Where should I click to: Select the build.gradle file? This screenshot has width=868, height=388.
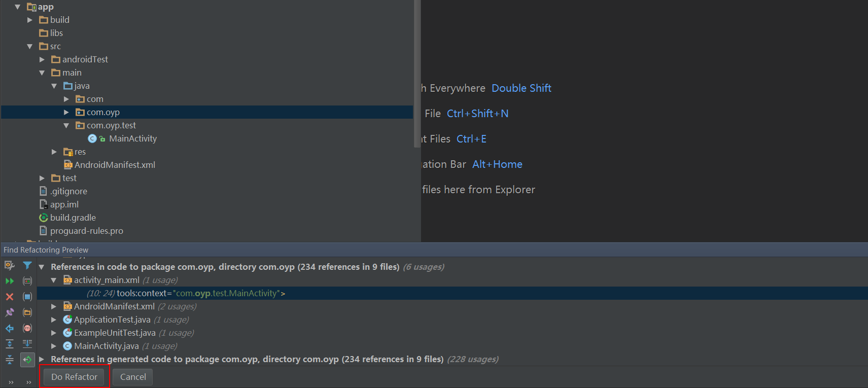(73, 218)
